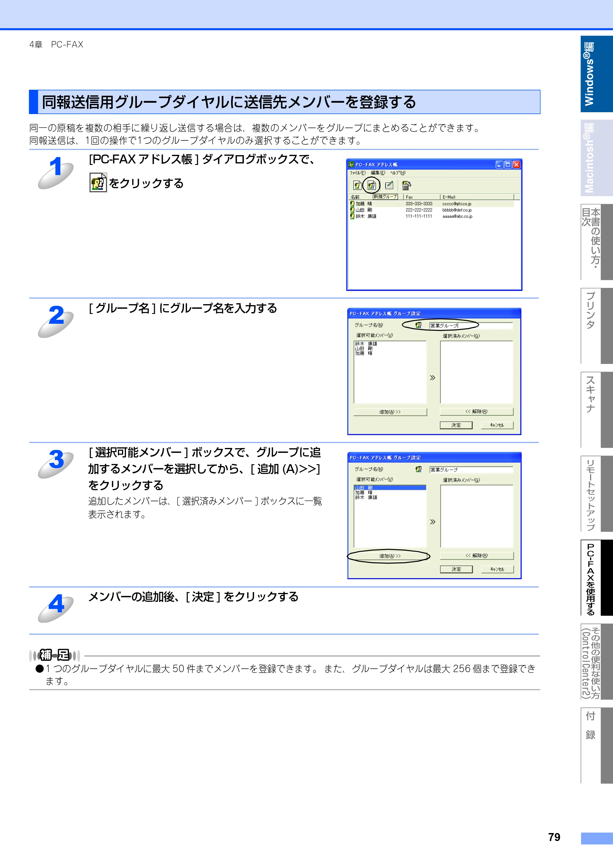Select fax number 333-333-3333

tap(419, 204)
